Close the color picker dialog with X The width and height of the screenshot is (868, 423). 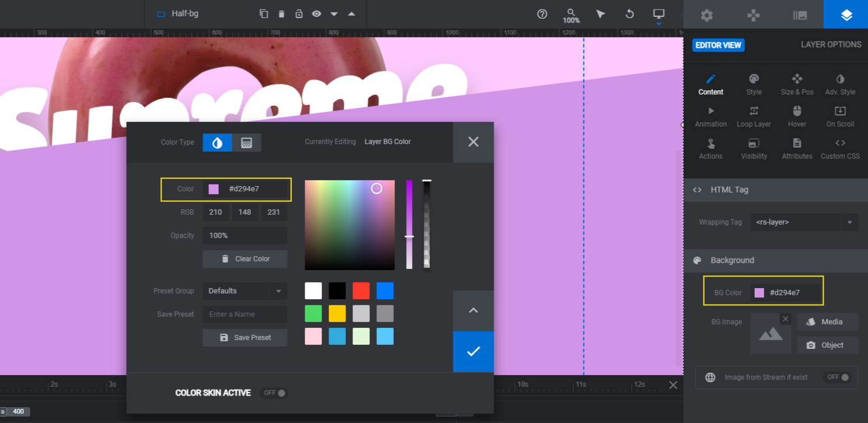pyautogui.click(x=473, y=142)
